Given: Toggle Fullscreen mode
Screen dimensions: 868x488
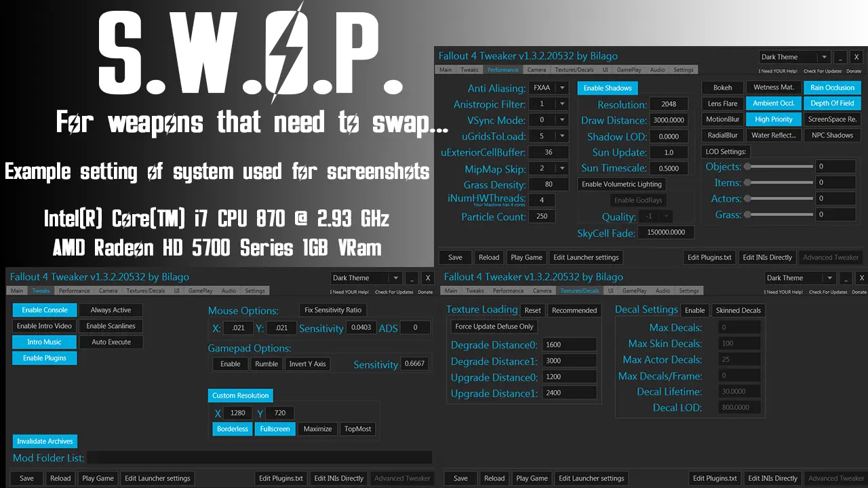Looking at the screenshot, I should point(275,429).
